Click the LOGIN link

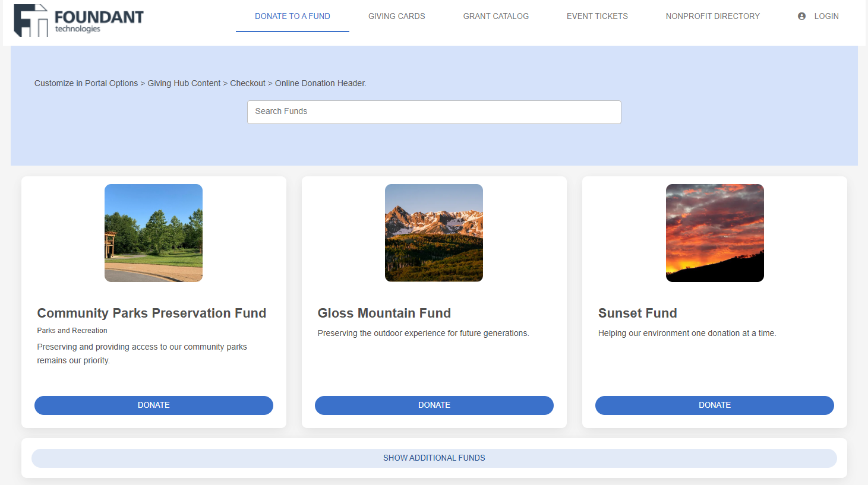[x=826, y=16]
